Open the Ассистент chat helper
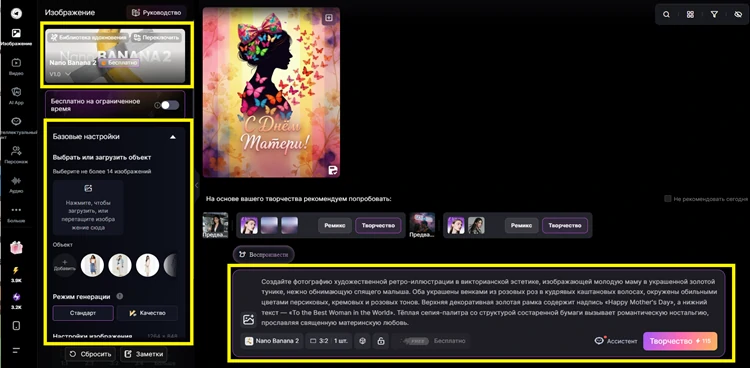Screen dimensions: 750x368 [616, 341]
